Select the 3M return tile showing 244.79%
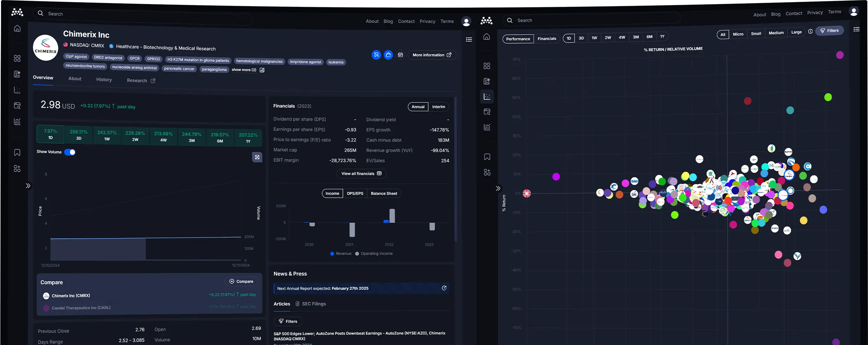 pos(192,137)
